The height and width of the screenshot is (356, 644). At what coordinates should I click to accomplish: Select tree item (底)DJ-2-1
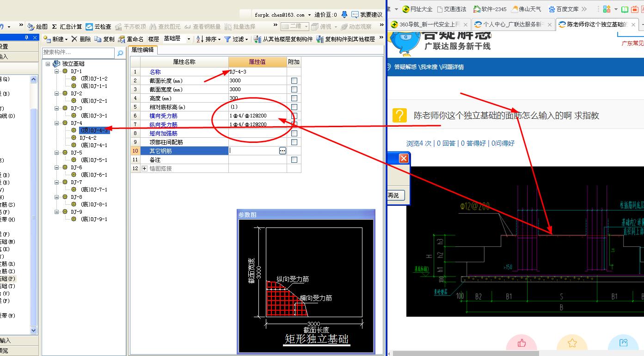click(x=94, y=101)
